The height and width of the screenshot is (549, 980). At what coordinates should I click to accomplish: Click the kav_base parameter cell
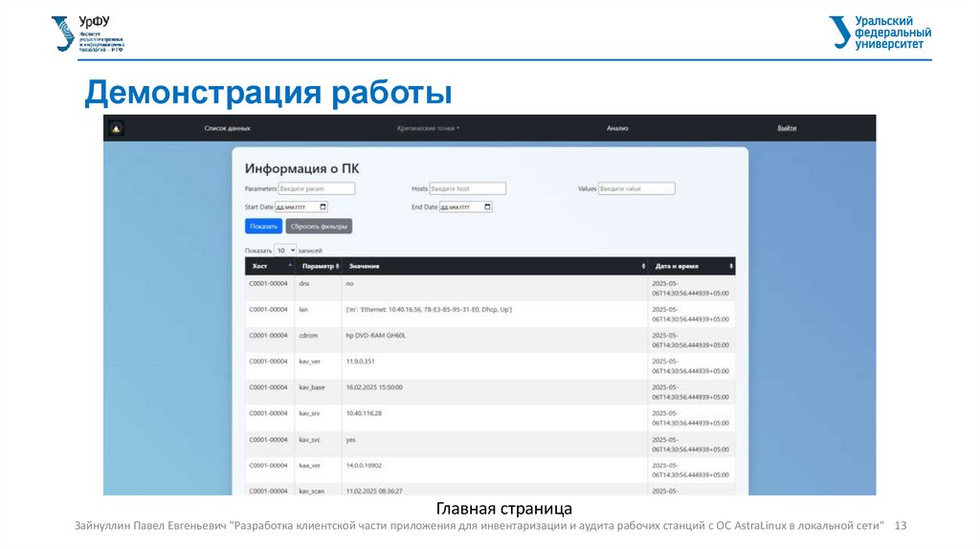tap(318, 392)
